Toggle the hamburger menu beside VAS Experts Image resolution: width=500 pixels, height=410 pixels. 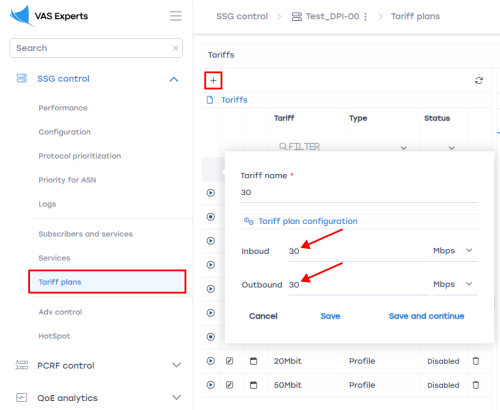[175, 16]
